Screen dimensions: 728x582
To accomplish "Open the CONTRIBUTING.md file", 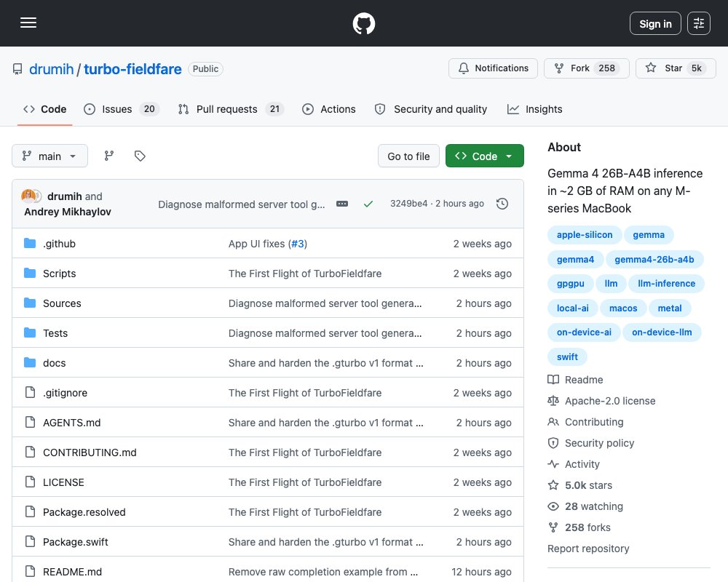I will [x=90, y=453].
